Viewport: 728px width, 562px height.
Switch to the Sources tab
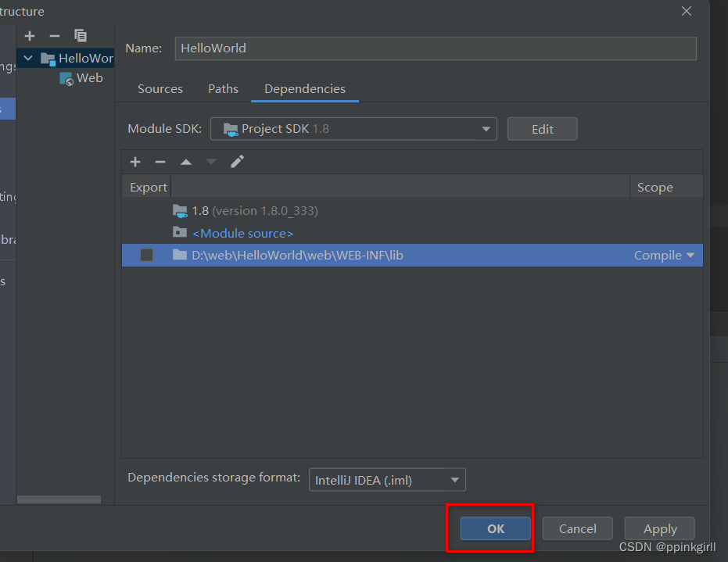[x=160, y=88]
